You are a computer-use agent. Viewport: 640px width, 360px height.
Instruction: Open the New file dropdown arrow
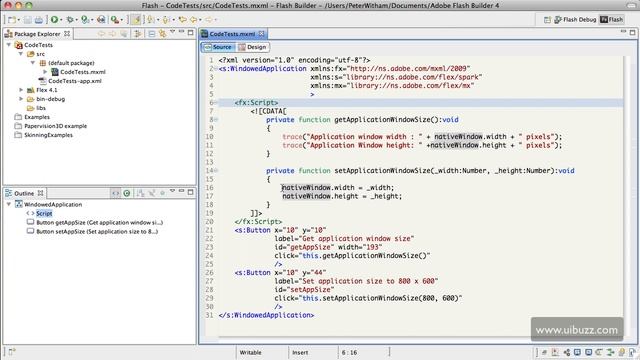coord(19,20)
